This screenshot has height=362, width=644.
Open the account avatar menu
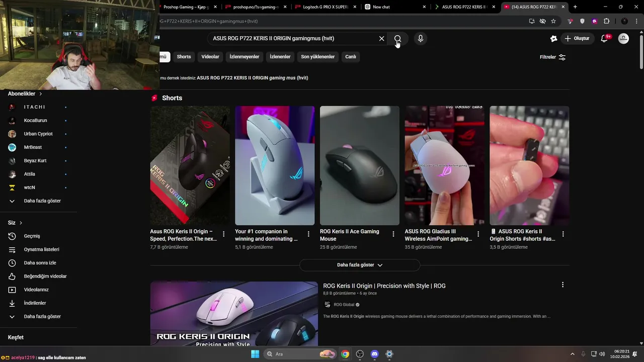click(x=623, y=38)
